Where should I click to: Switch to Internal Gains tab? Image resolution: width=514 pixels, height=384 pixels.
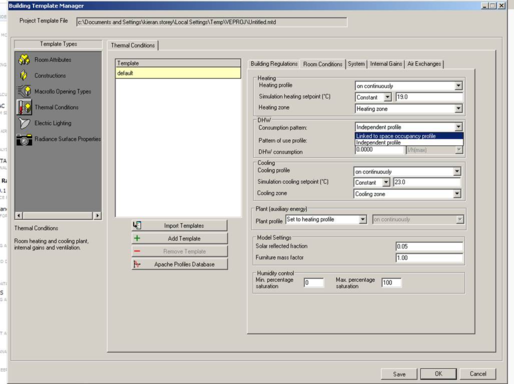[x=386, y=64]
